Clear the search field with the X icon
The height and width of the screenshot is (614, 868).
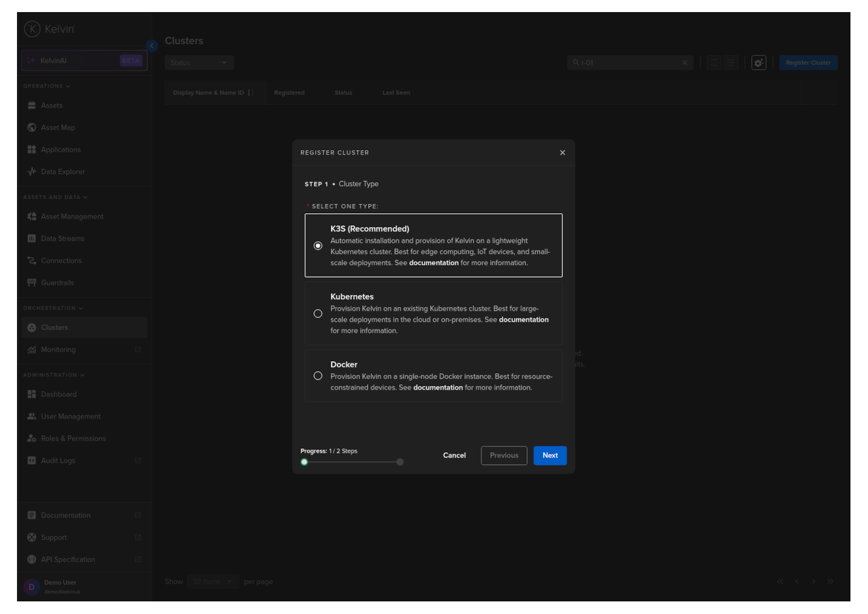point(684,63)
